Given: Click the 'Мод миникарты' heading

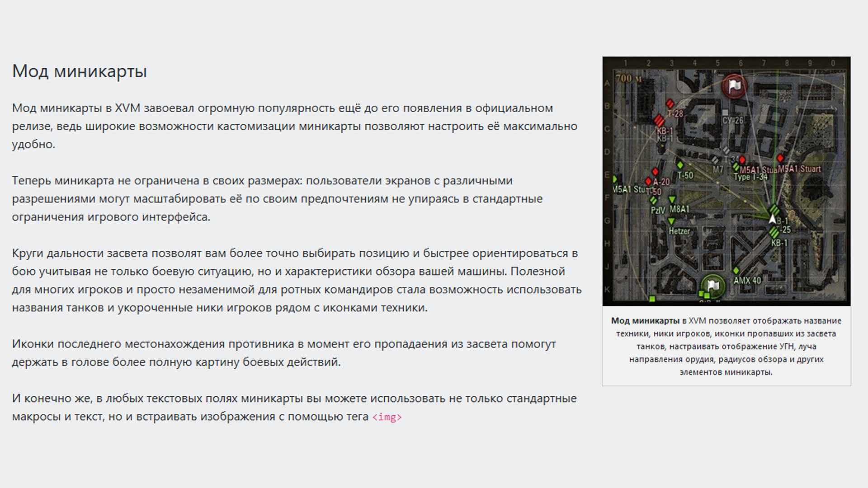Looking at the screenshot, I should (79, 71).
